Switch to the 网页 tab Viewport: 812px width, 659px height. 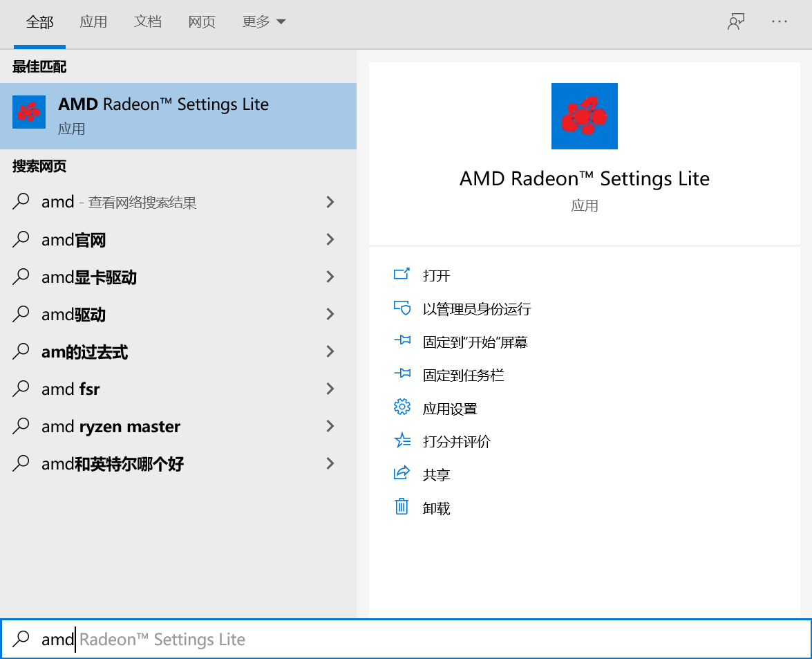point(202,21)
